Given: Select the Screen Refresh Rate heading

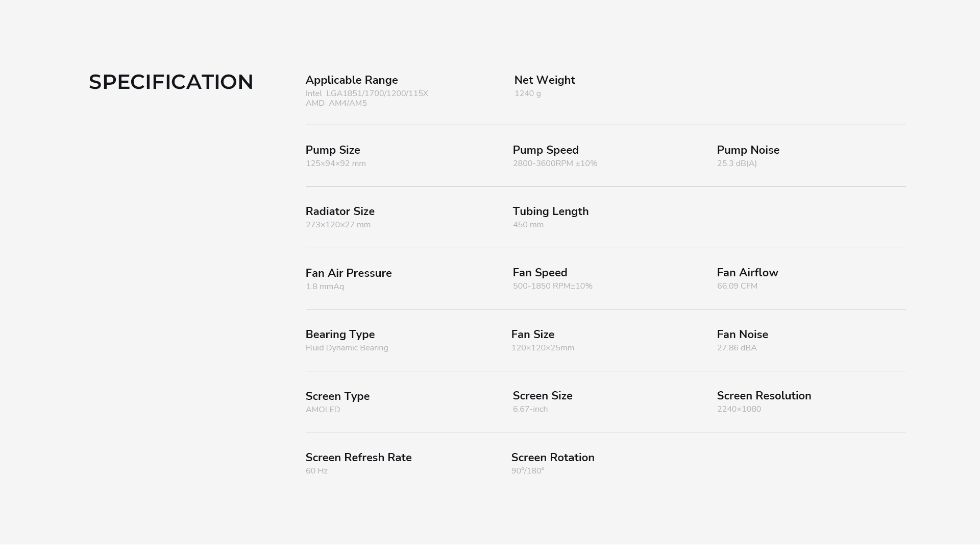Looking at the screenshot, I should (358, 458).
